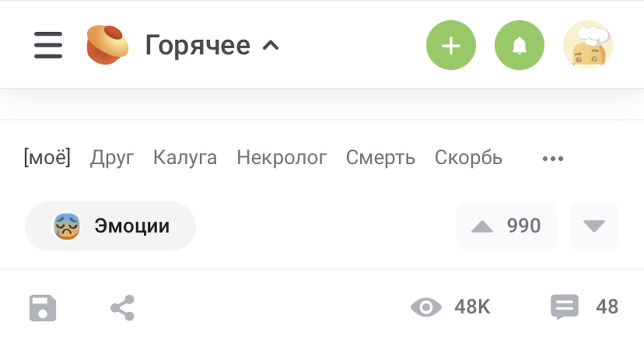The width and height of the screenshot is (644, 337).
Task: Open the Скорбь tag link
Action: (x=469, y=158)
